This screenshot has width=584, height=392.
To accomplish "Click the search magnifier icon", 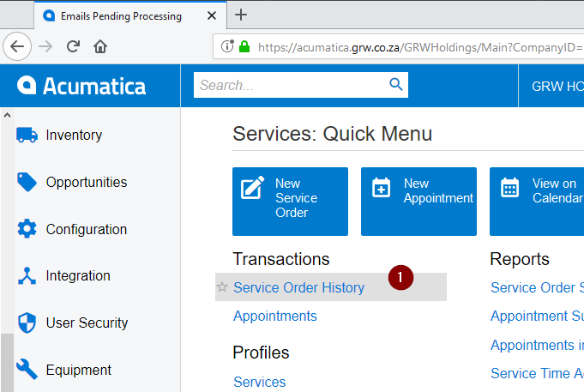I will (x=395, y=84).
